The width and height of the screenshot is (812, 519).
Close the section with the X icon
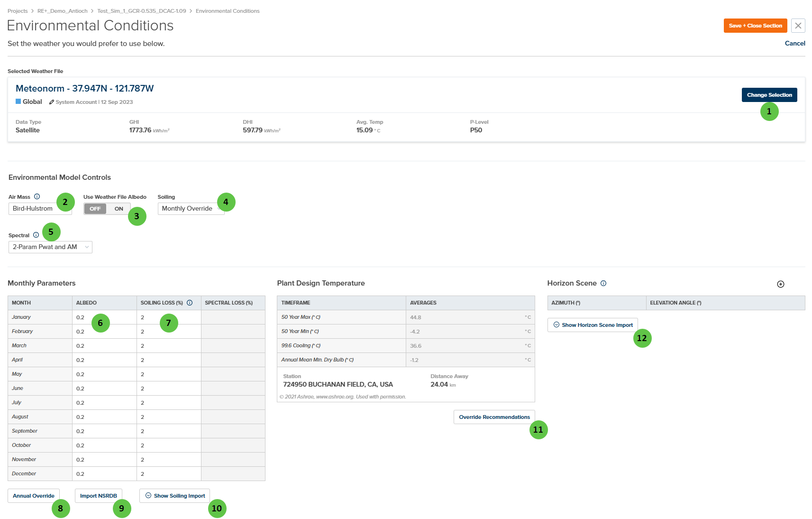[798, 26]
